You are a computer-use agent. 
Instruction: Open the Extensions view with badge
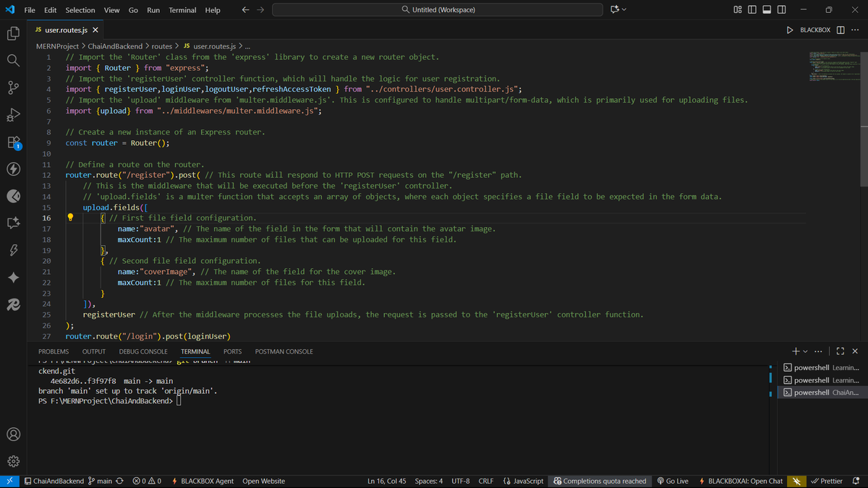[x=12, y=142]
